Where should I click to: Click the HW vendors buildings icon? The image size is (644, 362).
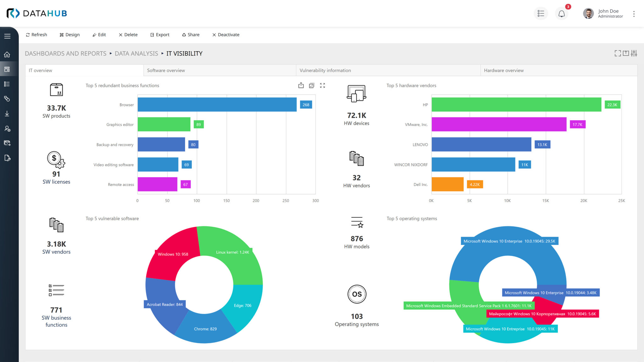357,158
